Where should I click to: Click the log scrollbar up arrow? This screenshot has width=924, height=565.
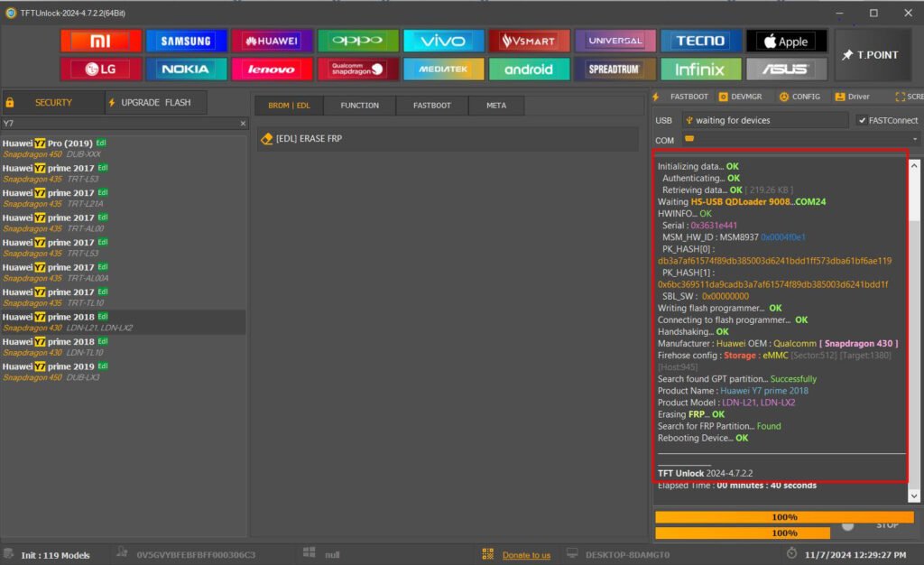coord(914,166)
